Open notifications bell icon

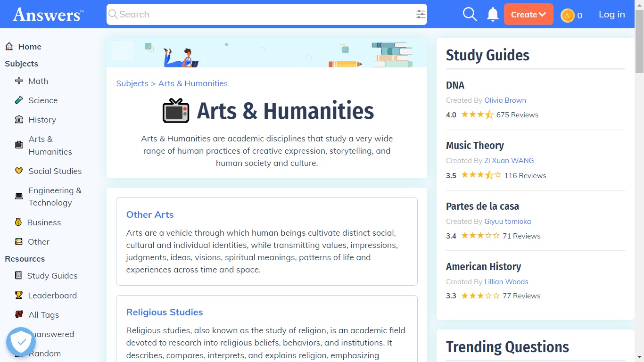tap(493, 14)
